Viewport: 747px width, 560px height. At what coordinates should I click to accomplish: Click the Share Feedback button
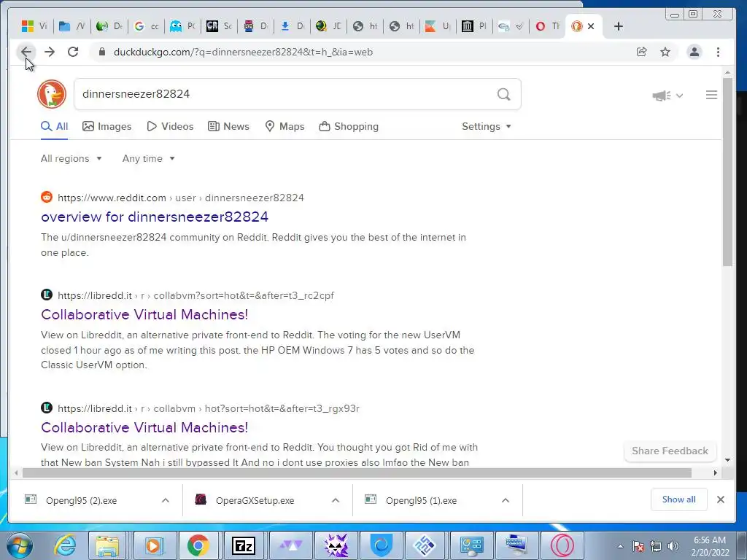click(670, 451)
